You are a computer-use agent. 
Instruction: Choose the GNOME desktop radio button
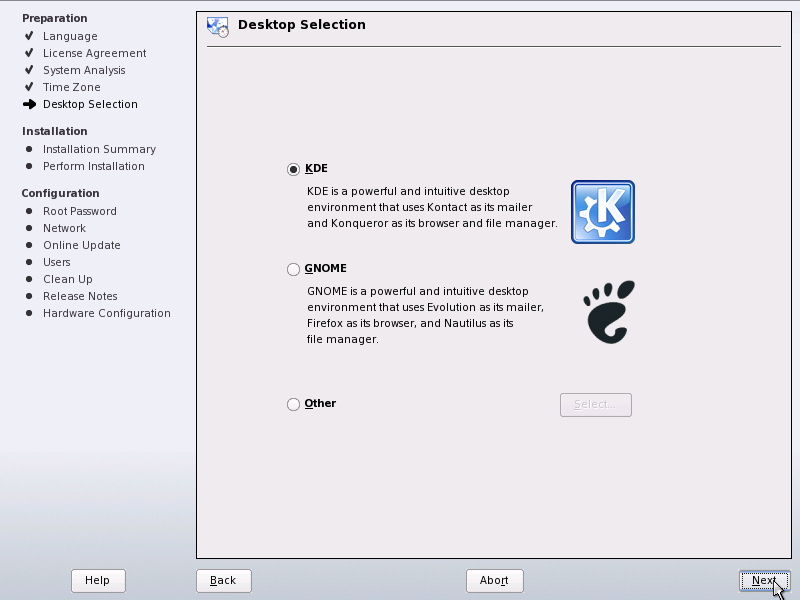[x=293, y=269]
